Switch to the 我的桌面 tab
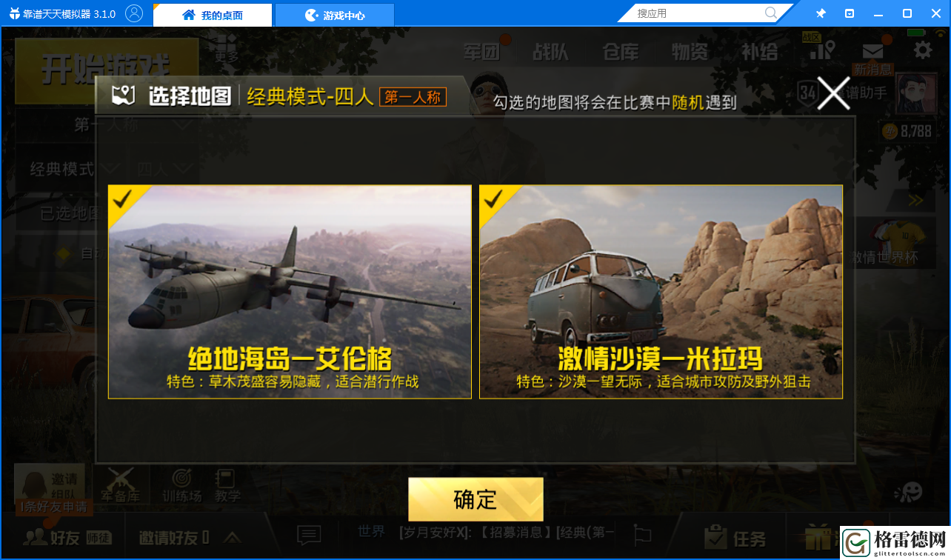The height and width of the screenshot is (560, 951). pos(213,15)
